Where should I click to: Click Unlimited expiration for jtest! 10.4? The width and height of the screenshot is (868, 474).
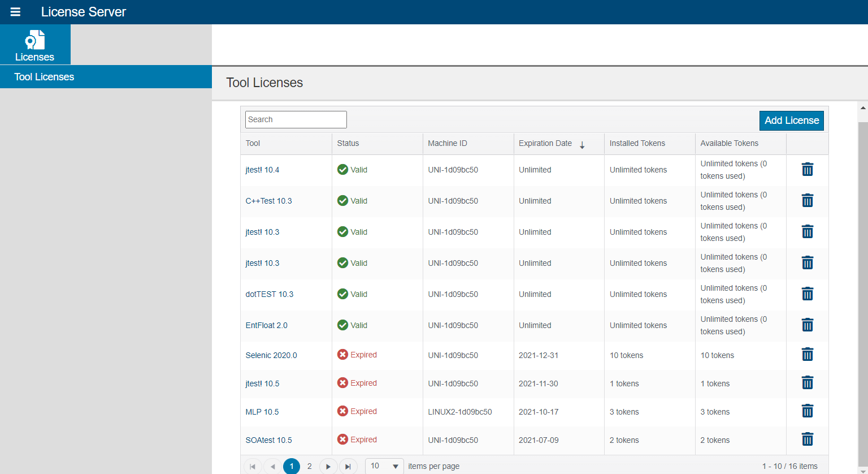(535, 170)
